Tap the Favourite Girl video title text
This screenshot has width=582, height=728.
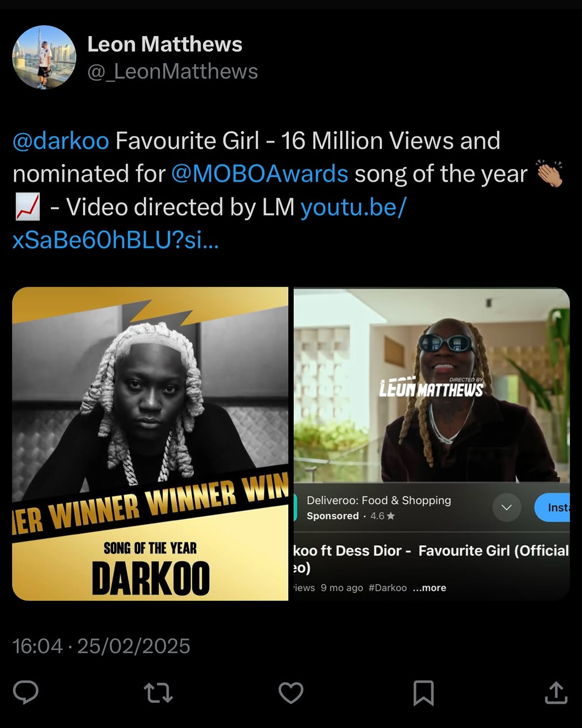431,559
